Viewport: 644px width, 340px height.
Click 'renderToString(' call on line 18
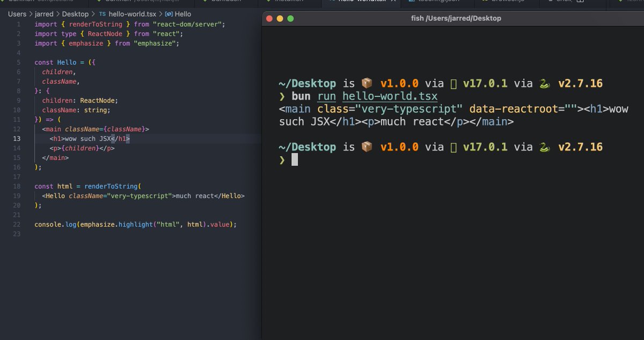click(x=113, y=186)
